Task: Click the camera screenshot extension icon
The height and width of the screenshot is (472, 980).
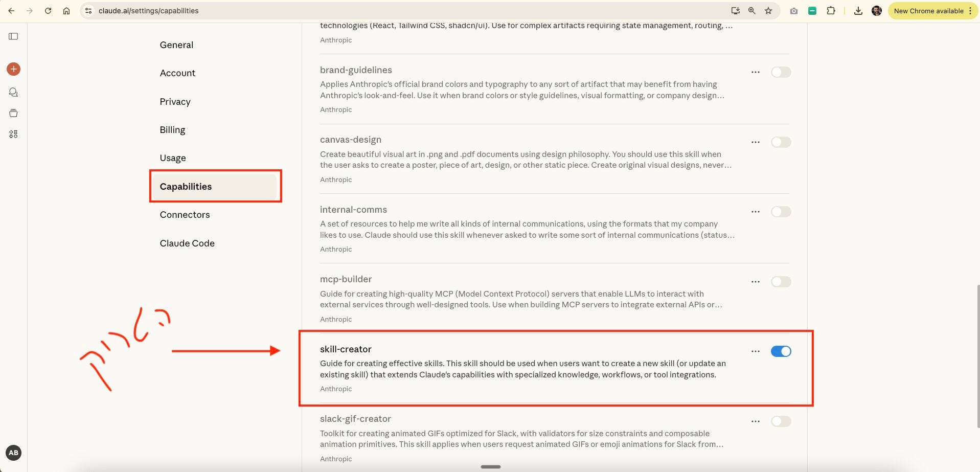Action: pyautogui.click(x=793, y=11)
